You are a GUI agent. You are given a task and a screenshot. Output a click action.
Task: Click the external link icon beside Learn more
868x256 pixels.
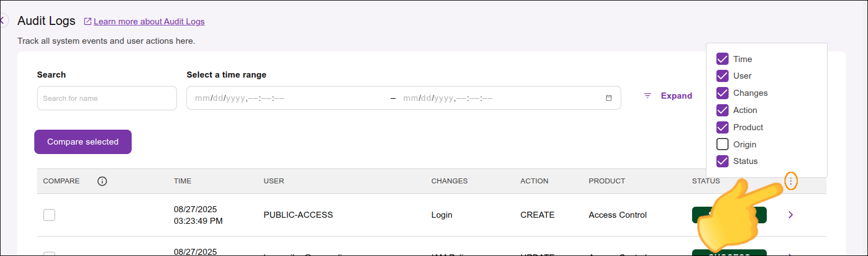(87, 22)
